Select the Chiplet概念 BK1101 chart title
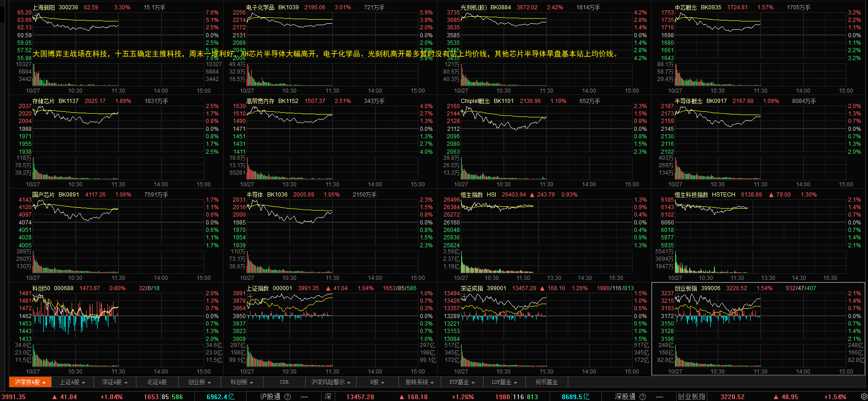The width and height of the screenshot is (868, 401). coord(487,101)
